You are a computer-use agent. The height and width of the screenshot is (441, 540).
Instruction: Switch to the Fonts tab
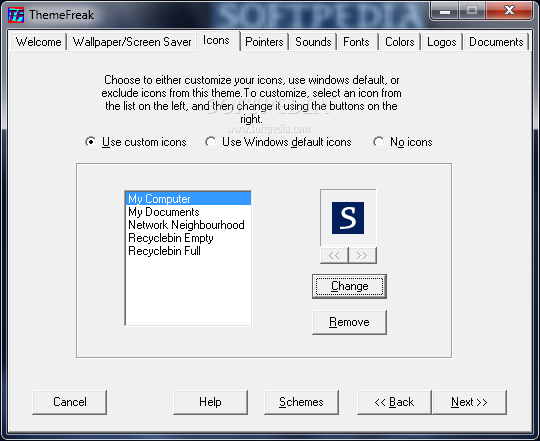[357, 42]
